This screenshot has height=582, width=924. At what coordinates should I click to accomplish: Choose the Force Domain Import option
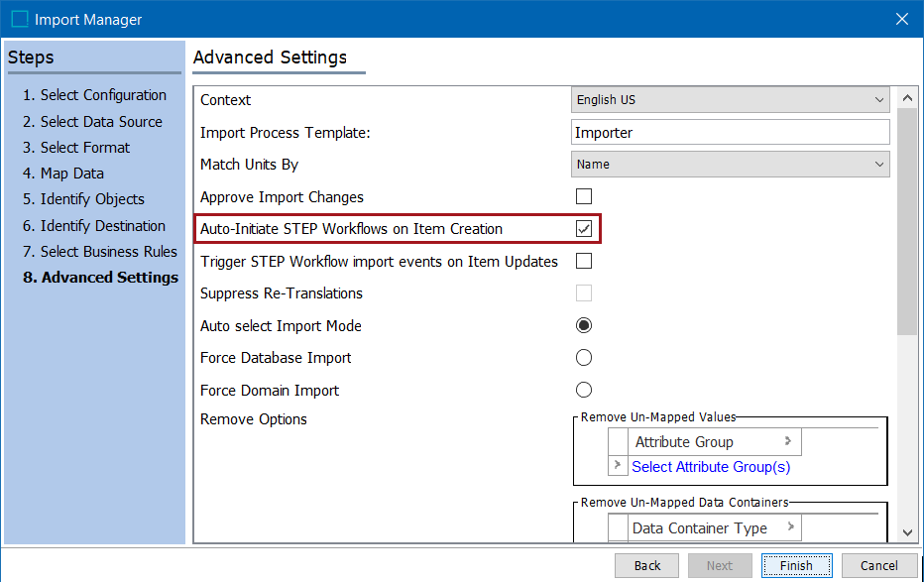point(583,390)
